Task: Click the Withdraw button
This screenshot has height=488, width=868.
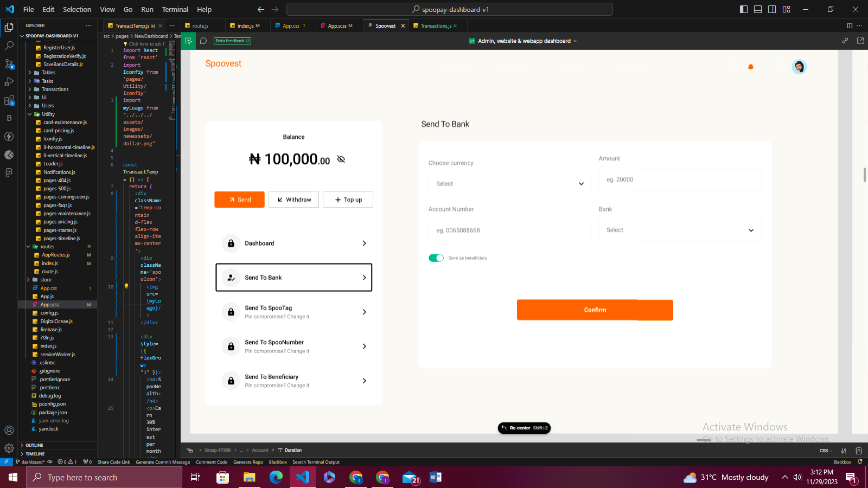Action: 294,200
